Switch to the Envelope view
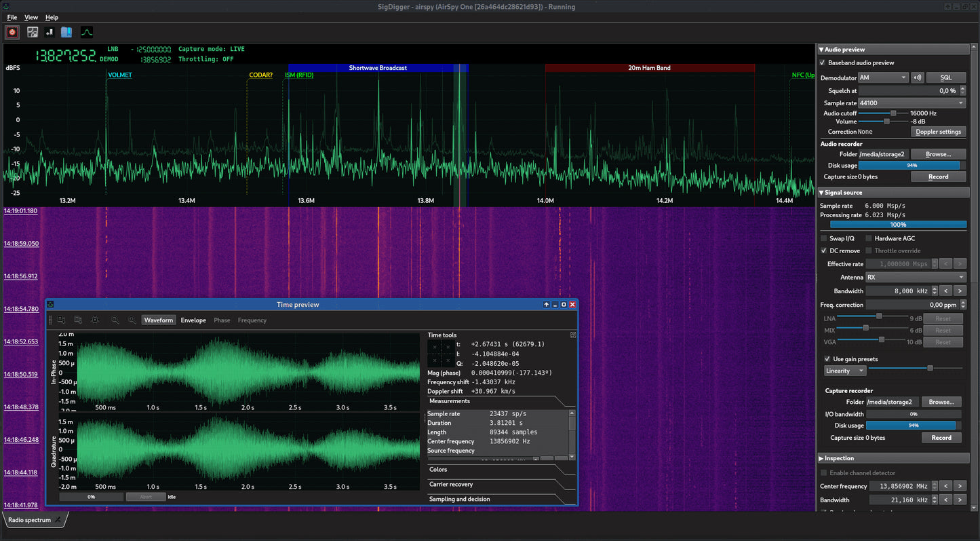The width and height of the screenshot is (980, 541). click(193, 320)
